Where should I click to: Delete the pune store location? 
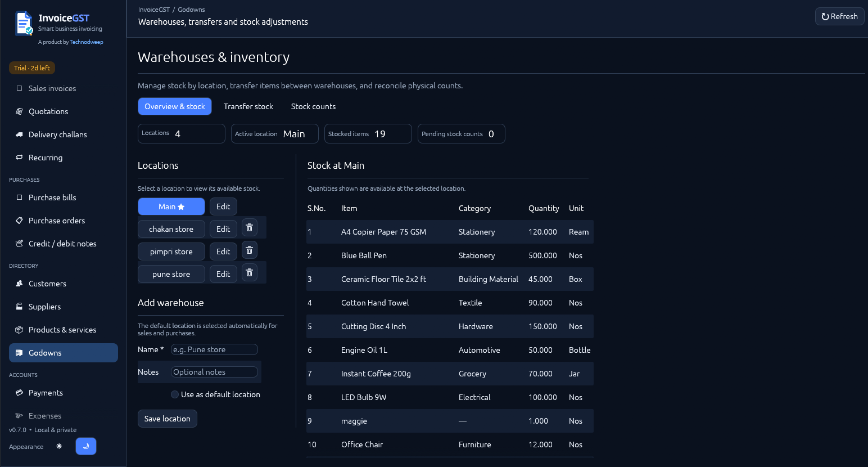tap(250, 273)
